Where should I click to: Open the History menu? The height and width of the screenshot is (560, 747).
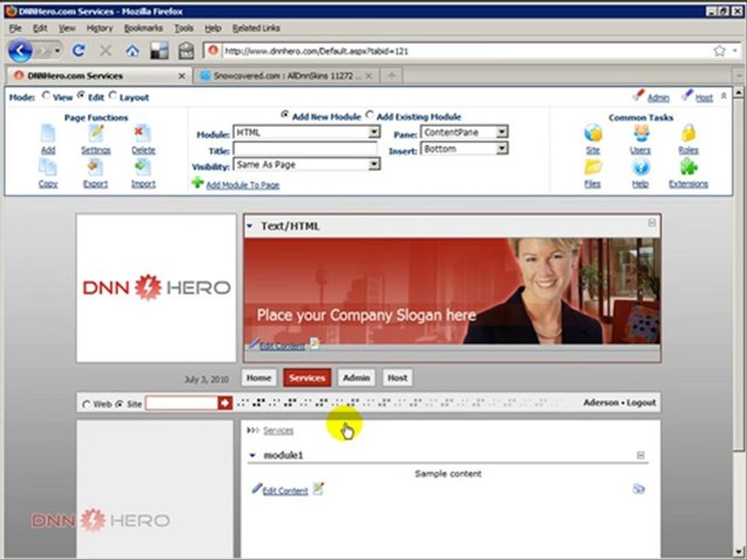click(x=100, y=28)
